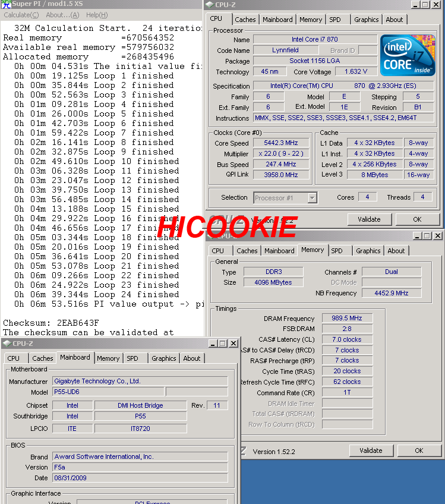Open Caches tab in Mainboard CPU-Z window

coord(43,358)
